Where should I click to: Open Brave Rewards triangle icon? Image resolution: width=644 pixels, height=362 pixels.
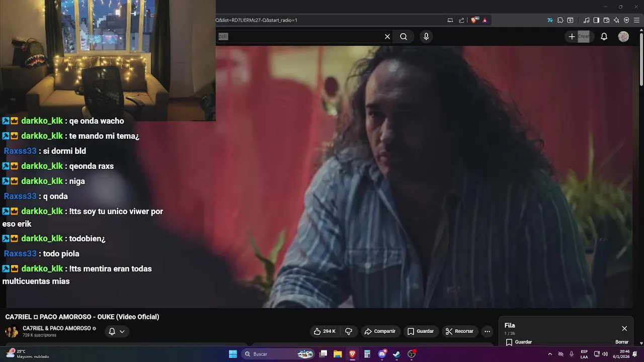click(485, 20)
